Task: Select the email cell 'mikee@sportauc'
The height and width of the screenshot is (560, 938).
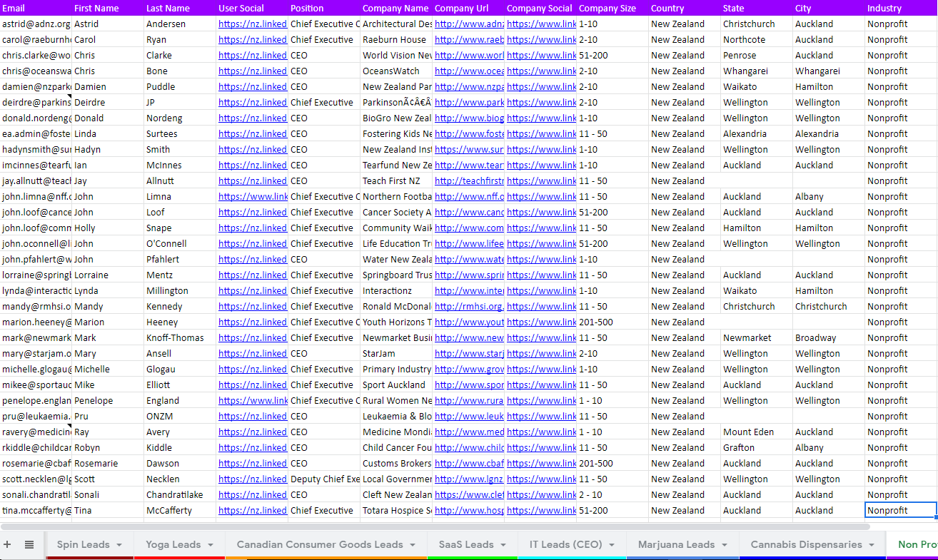Action: tap(36, 385)
